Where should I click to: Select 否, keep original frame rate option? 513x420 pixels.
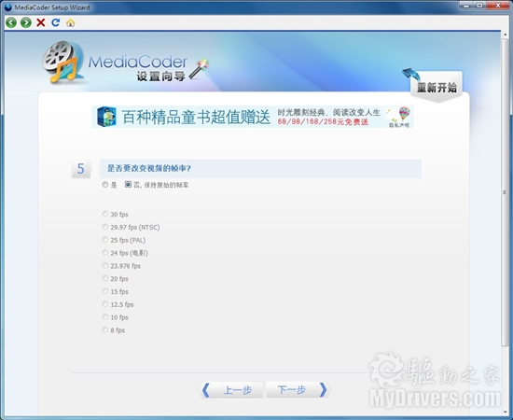click(x=128, y=185)
